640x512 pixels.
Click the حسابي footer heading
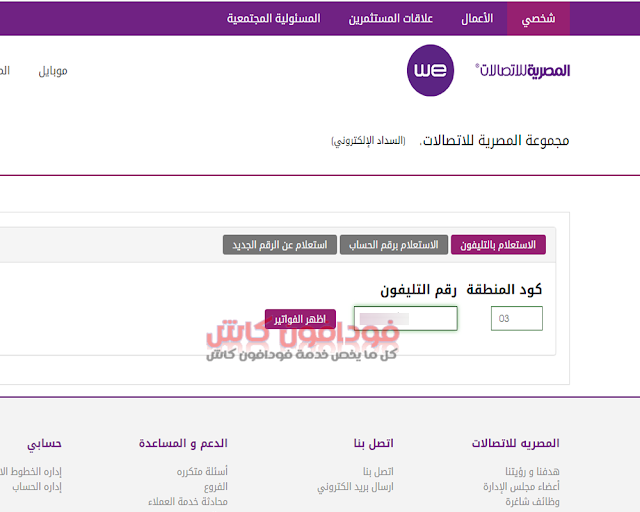pos(44,444)
